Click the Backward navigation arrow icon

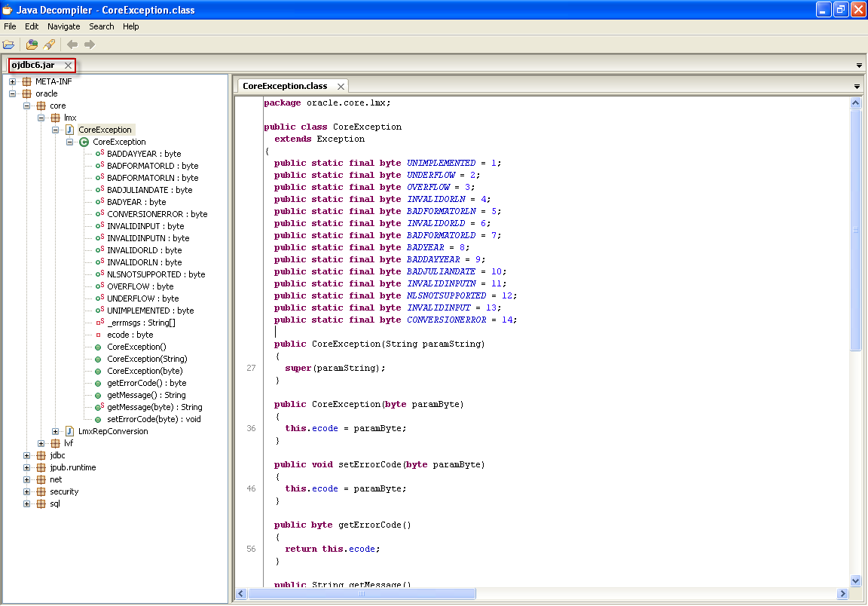[72, 44]
